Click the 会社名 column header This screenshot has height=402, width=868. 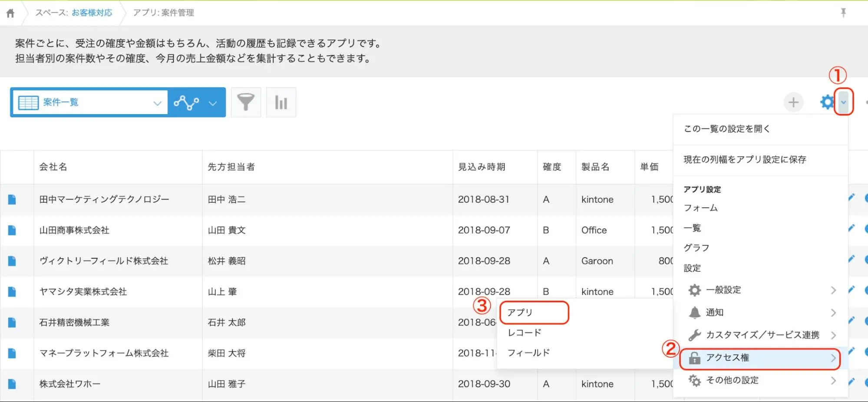pos(53,167)
